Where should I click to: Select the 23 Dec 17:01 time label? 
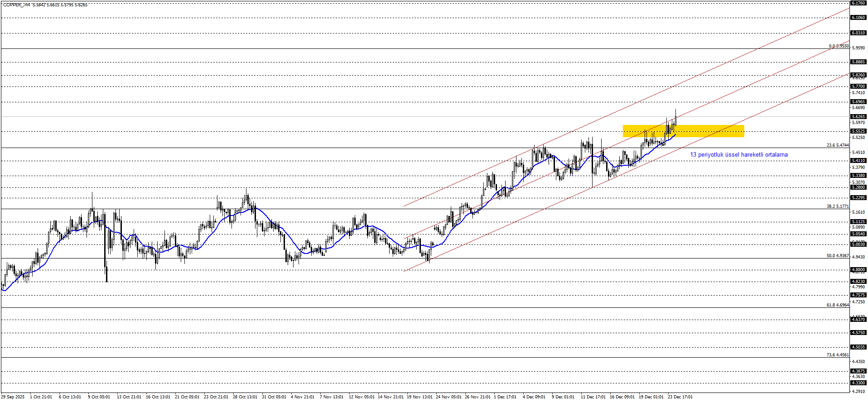point(680,397)
